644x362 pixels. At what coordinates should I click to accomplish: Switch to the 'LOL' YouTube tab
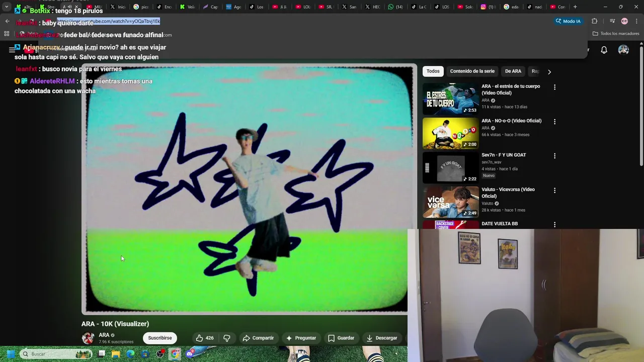[x=303, y=7]
